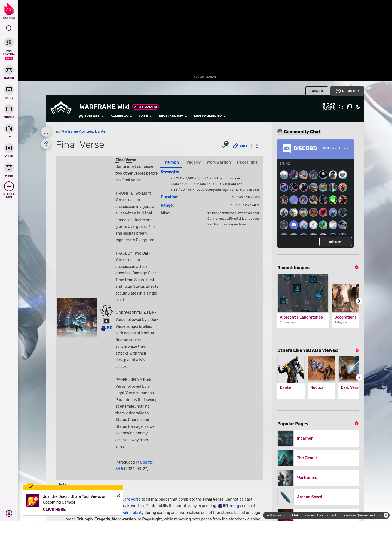Open Warframe Abilities category link
This screenshot has height=545, width=392.
tap(77, 131)
